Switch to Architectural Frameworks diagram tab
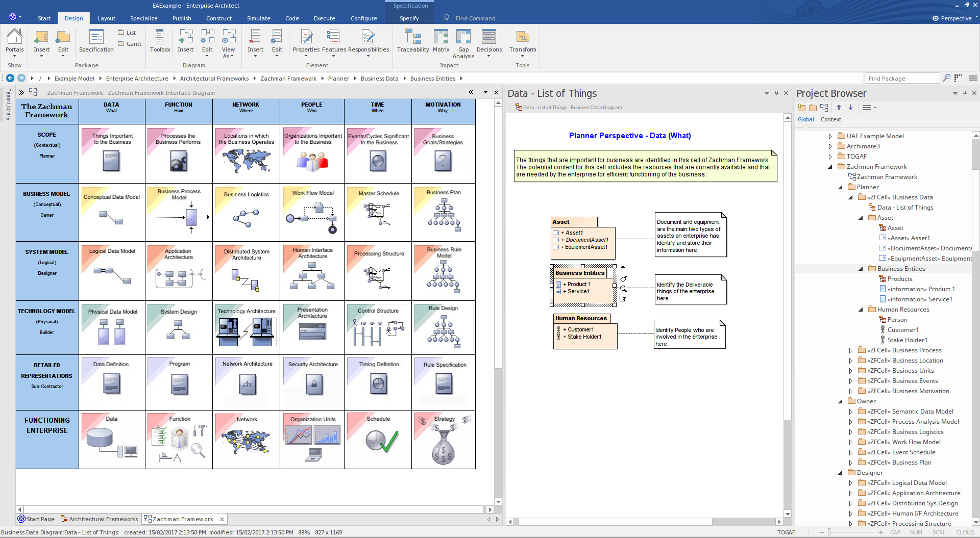 coord(99,519)
